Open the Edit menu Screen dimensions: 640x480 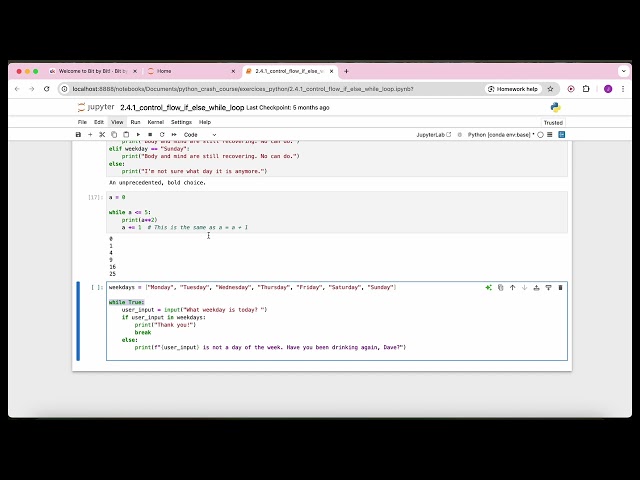coord(99,122)
